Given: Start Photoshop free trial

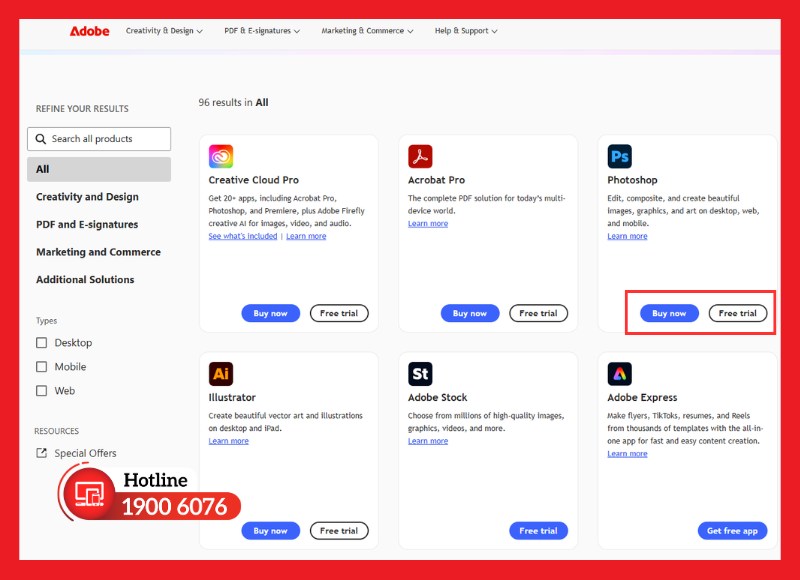Looking at the screenshot, I should [738, 313].
